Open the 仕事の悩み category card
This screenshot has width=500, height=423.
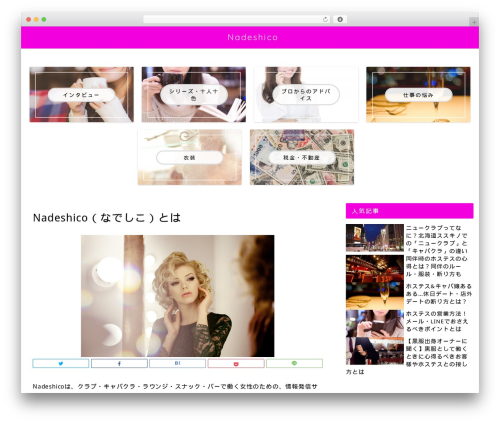pyautogui.click(x=418, y=94)
